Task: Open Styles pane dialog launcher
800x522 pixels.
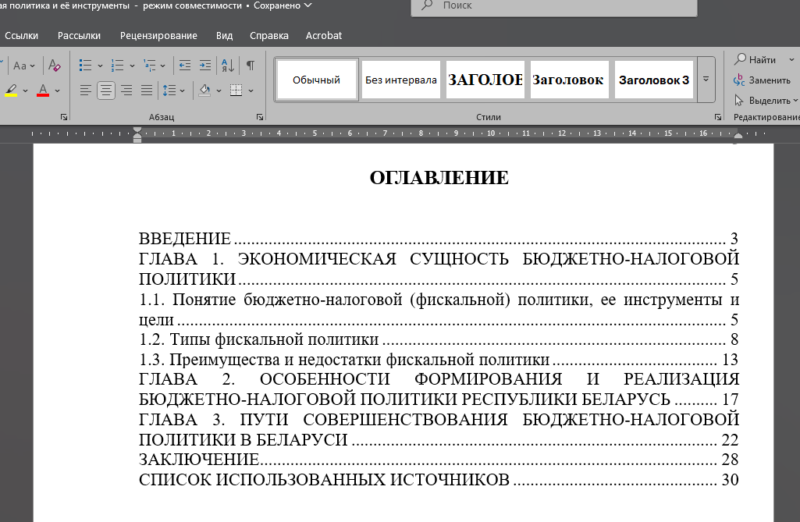Action: click(x=718, y=117)
